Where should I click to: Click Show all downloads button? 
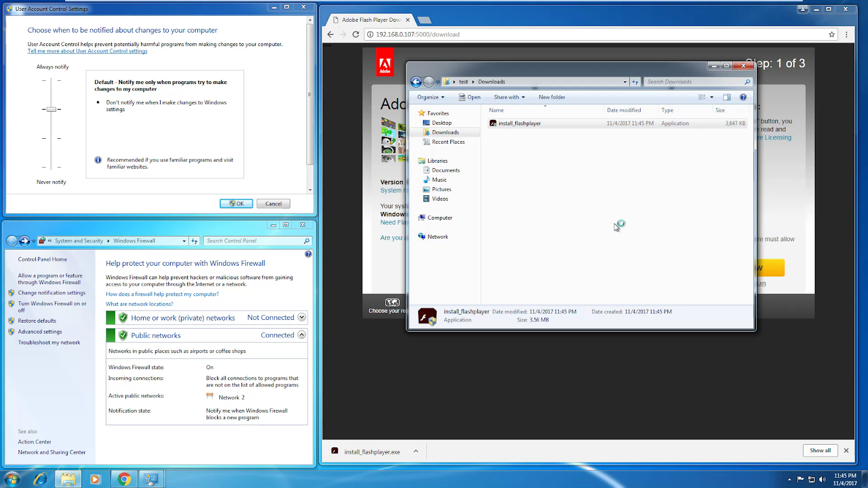(x=820, y=451)
